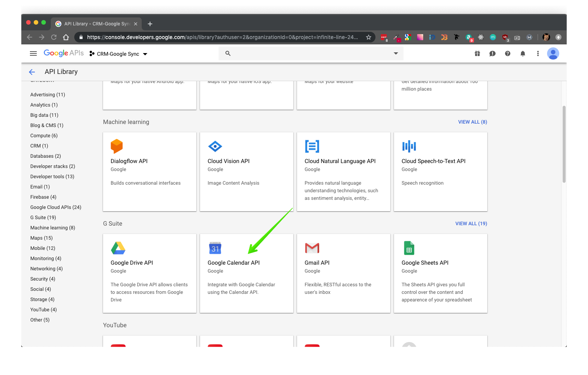Open the account avatar menu
The height and width of the screenshot is (375, 588).
(x=553, y=53)
